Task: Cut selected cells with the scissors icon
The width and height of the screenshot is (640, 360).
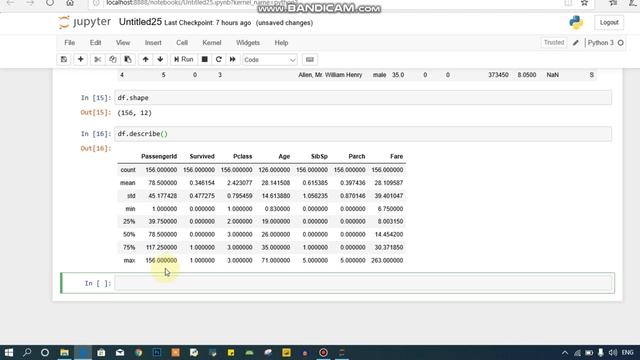Action: (98, 60)
